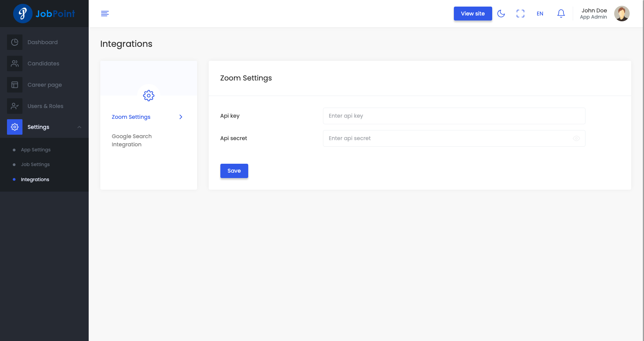
Task: Switch to Google Search Integration tab
Action: click(x=132, y=140)
